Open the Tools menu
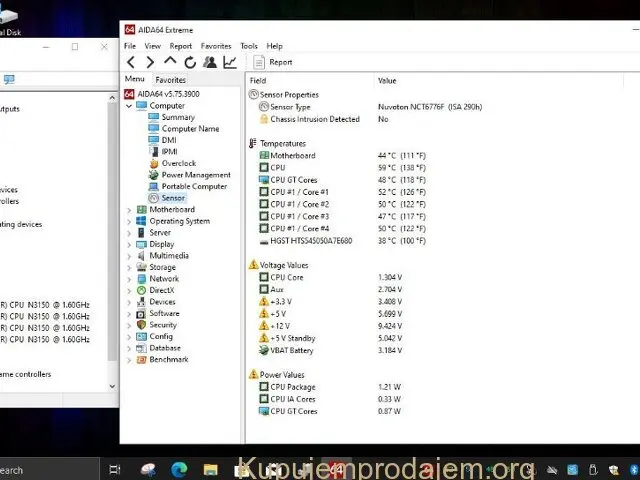Screen dimensions: 640x480 coord(248,46)
